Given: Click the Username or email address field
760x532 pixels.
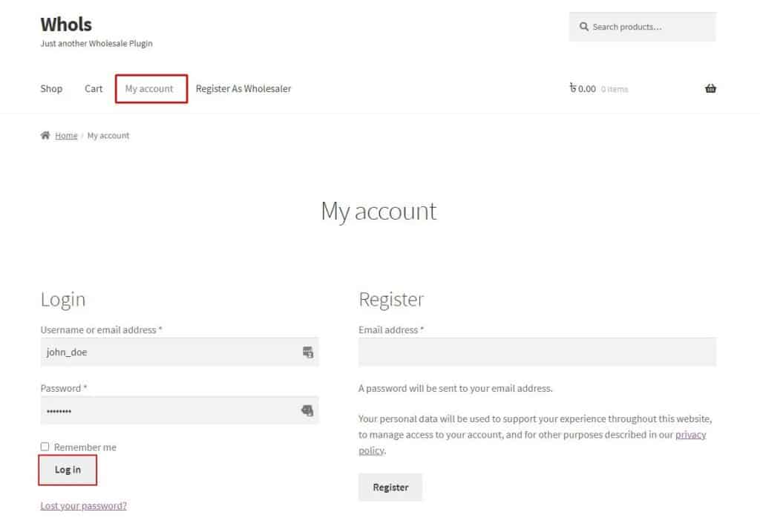Looking at the screenshot, I should point(171,352).
